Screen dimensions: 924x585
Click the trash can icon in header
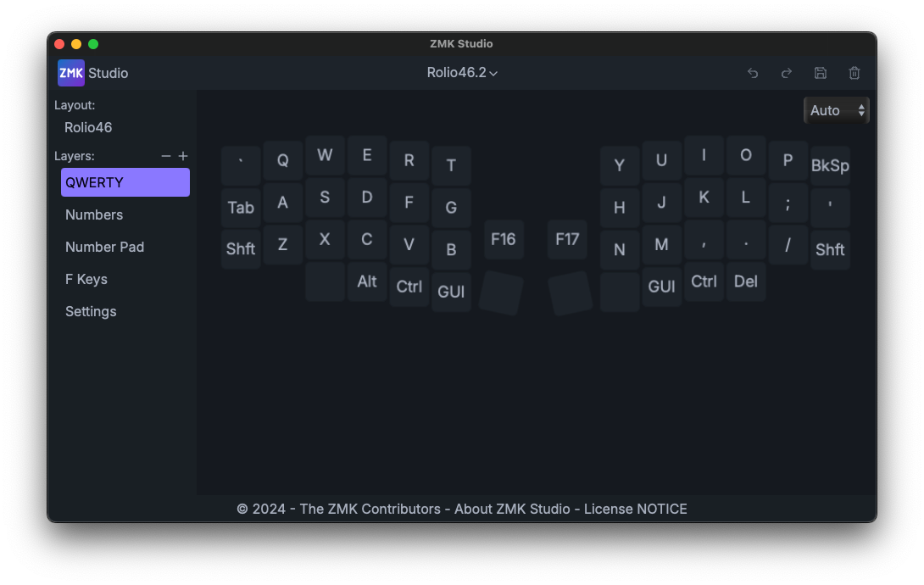(x=854, y=73)
